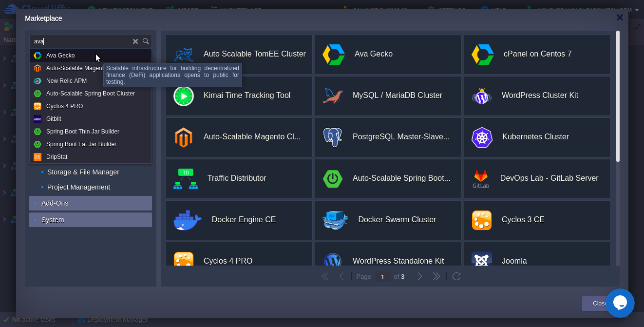Click the magnifier search icon
The height and width of the screenshot is (327, 644).
click(146, 41)
